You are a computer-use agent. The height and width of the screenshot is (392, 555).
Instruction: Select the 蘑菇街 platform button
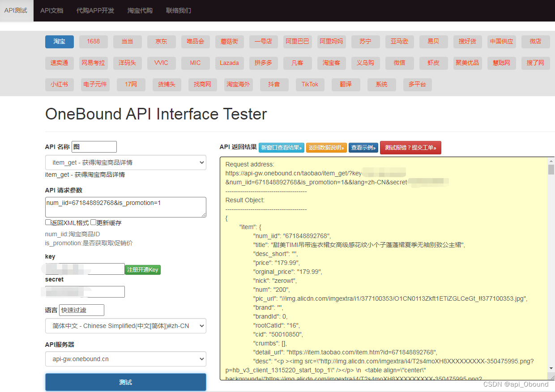point(230,42)
